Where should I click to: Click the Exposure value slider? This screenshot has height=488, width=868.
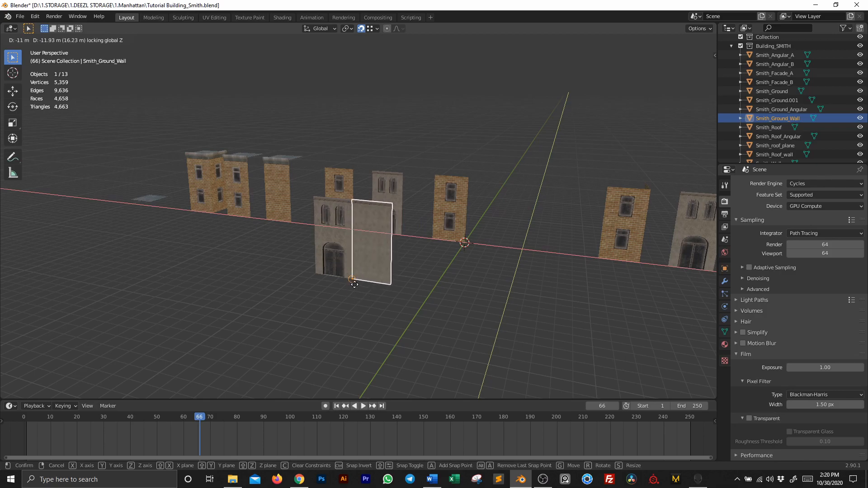(x=825, y=367)
